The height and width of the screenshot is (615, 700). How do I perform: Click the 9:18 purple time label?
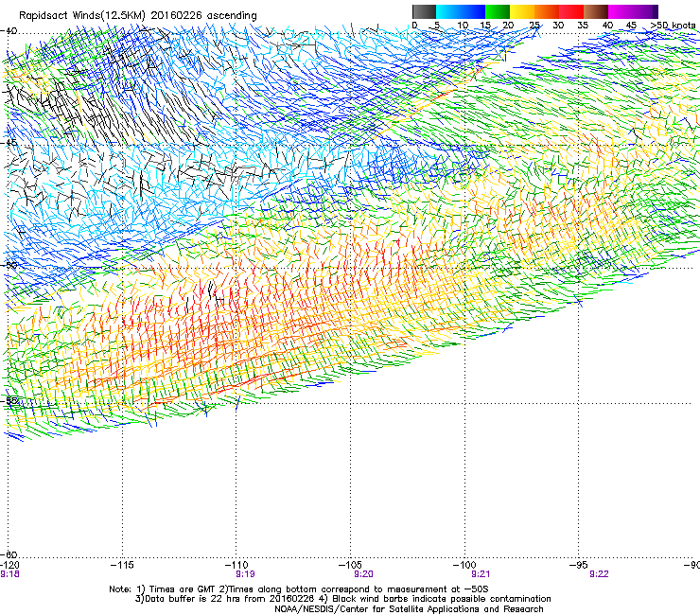(9, 574)
